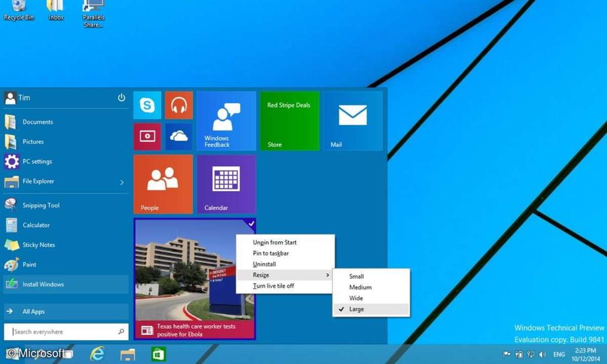Click the Action Center flag tray icon
Screen dimensions: 607x364
coord(507,354)
